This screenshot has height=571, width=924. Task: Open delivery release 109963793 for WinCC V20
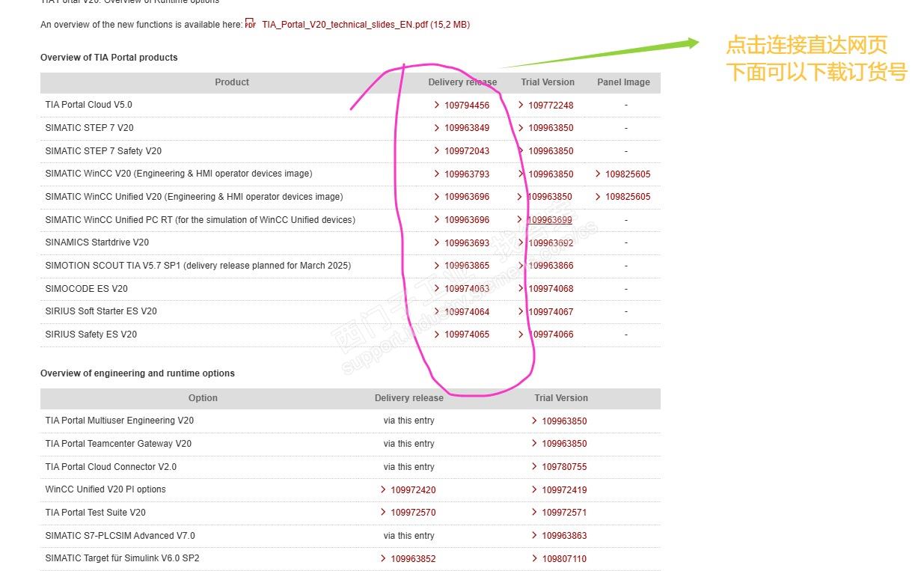(467, 174)
